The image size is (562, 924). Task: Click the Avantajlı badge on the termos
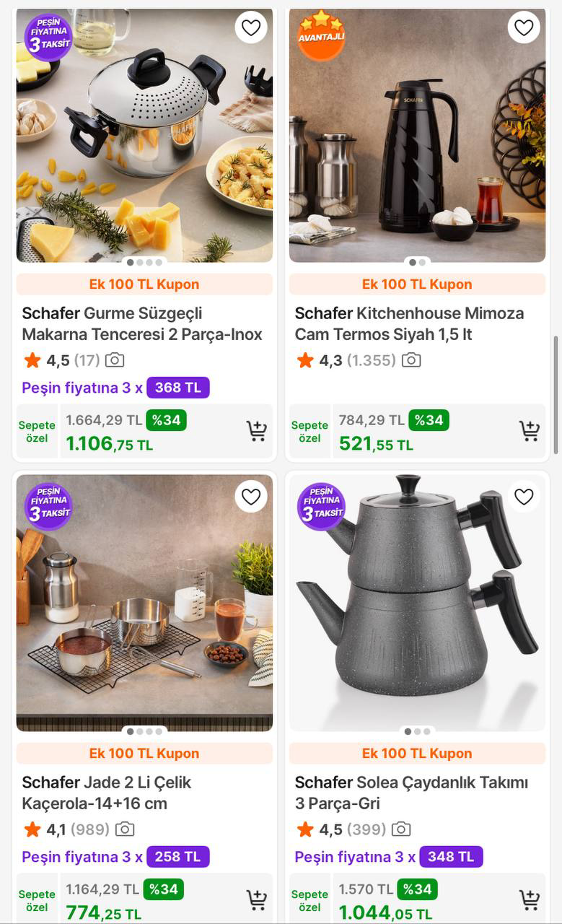tap(321, 35)
